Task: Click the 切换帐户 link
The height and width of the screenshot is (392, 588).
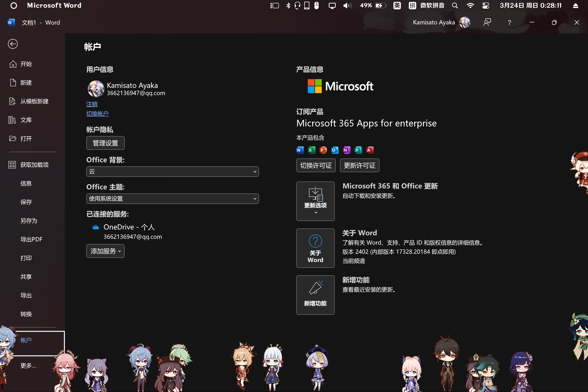Action: pyautogui.click(x=98, y=113)
